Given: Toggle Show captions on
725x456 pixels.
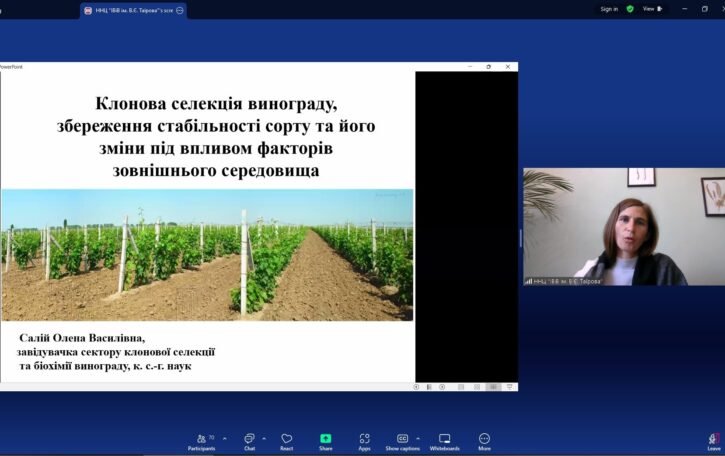Looking at the screenshot, I should [402, 439].
